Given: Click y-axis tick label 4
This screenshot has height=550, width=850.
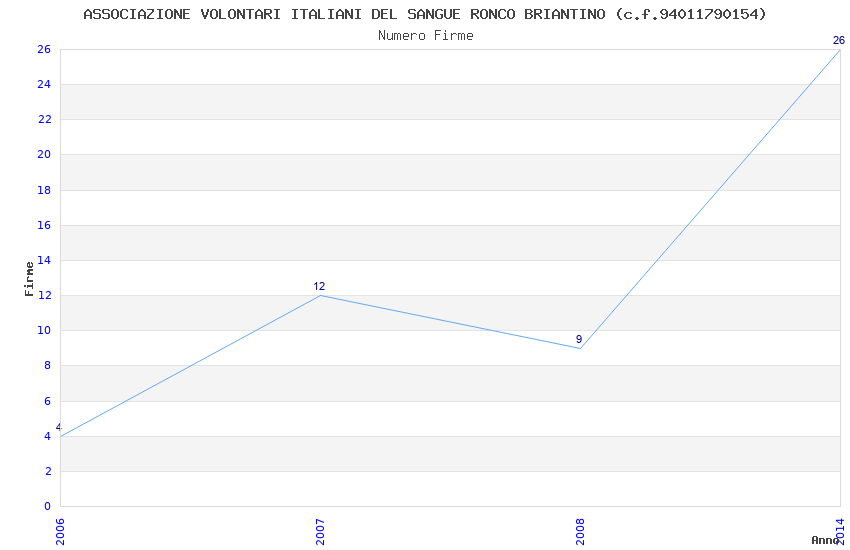Looking at the screenshot, I should 48,436.
